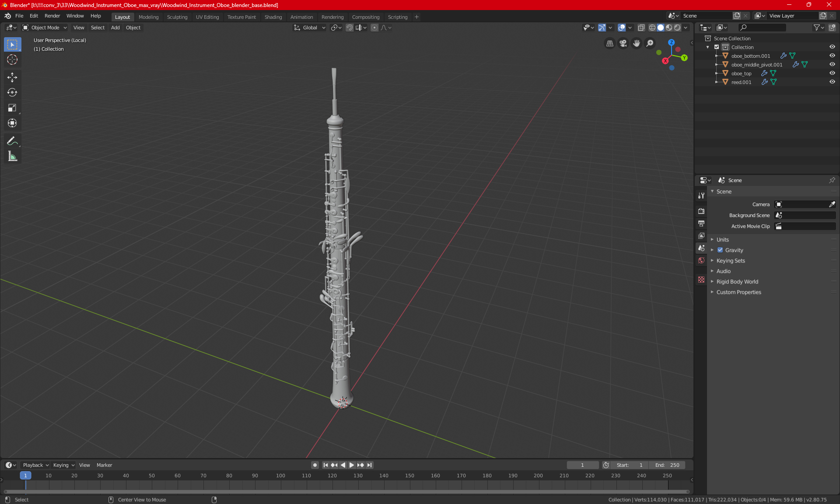840x504 pixels.
Task: Expand the Units panel
Action: (x=722, y=240)
